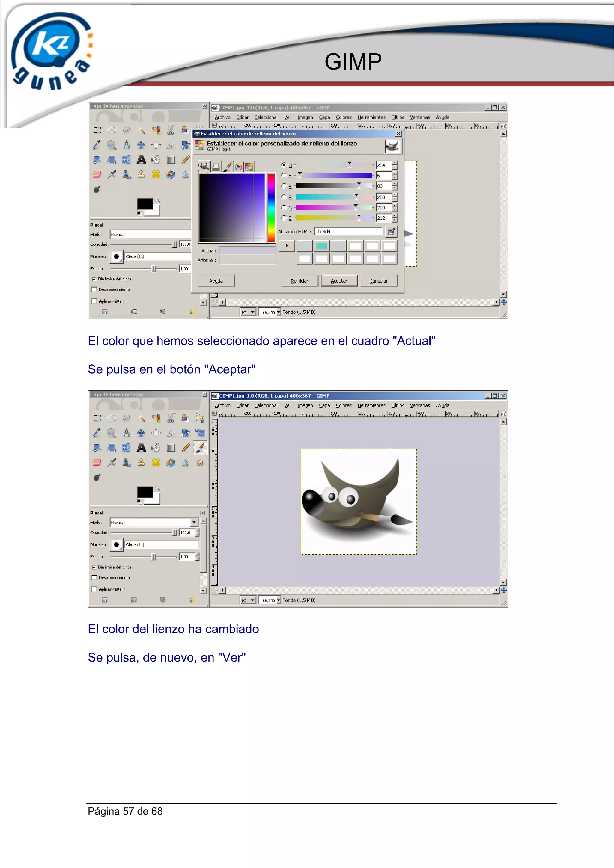The width and height of the screenshot is (614, 868).
Task: Select the Ellipse Select tool in the toolbox next to the Wilber image
Action: point(112,418)
